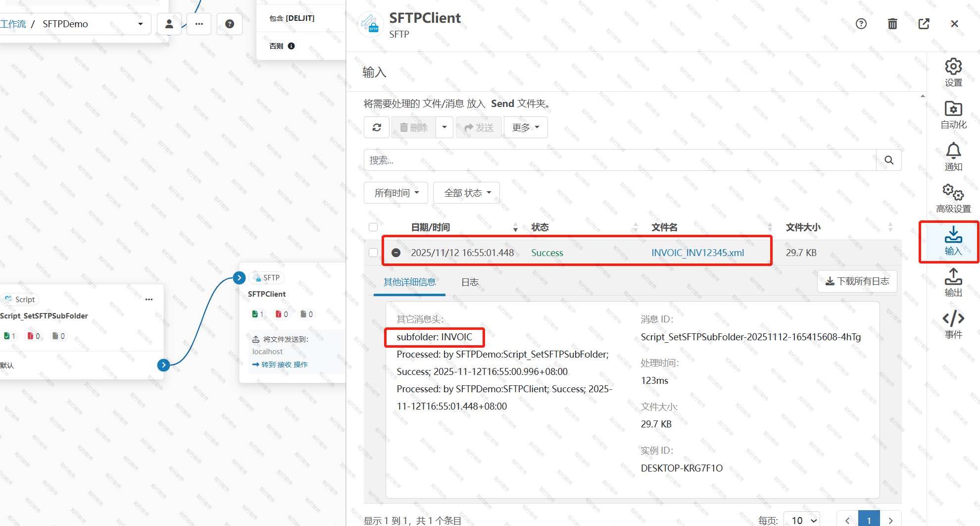
Task: Collapse the INVOIC_INV12345.xml row details
Action: click(x=396, y=253)
